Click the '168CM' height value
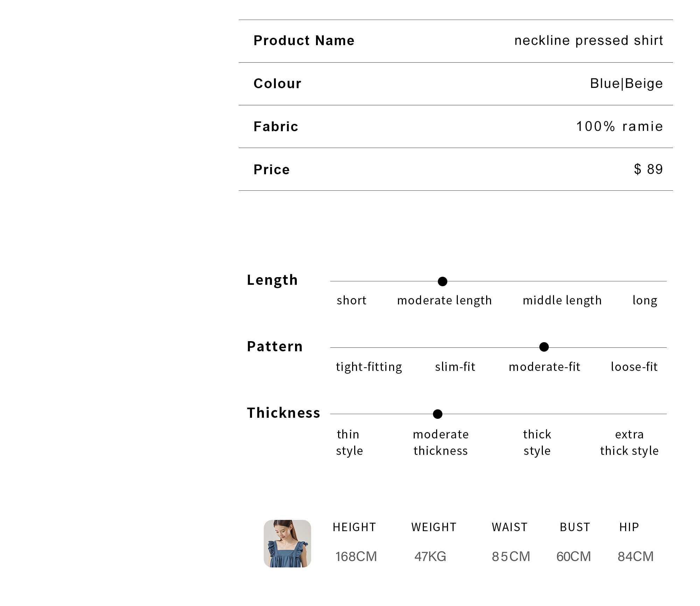Screen dimensions: 700x606 (356, 556)
